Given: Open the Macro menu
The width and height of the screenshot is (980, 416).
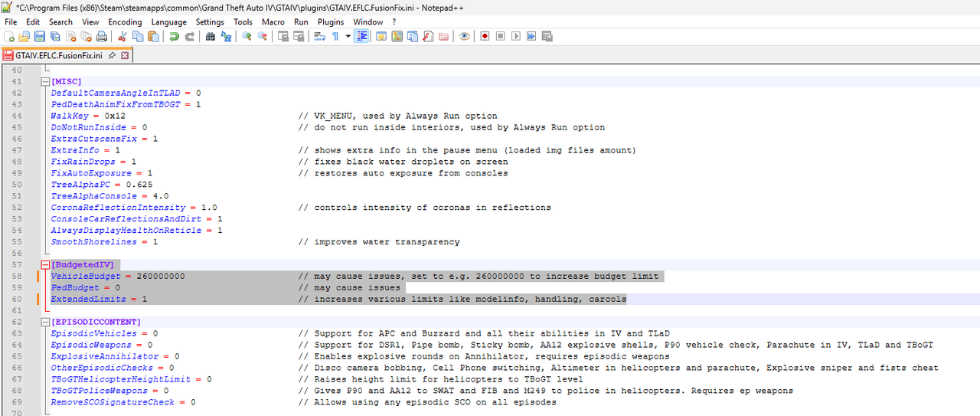Looking at the screenshot, I should point(273,22).
